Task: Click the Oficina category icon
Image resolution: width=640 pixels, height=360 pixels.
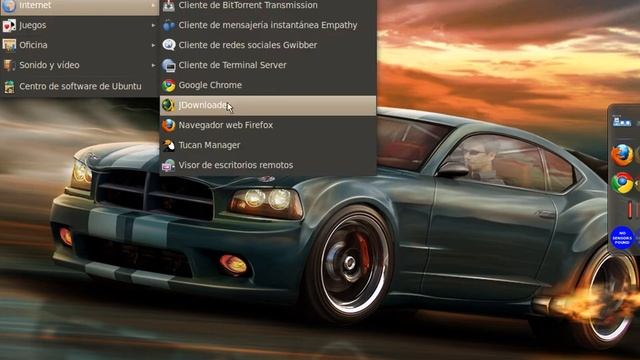Action: (9, 45)
